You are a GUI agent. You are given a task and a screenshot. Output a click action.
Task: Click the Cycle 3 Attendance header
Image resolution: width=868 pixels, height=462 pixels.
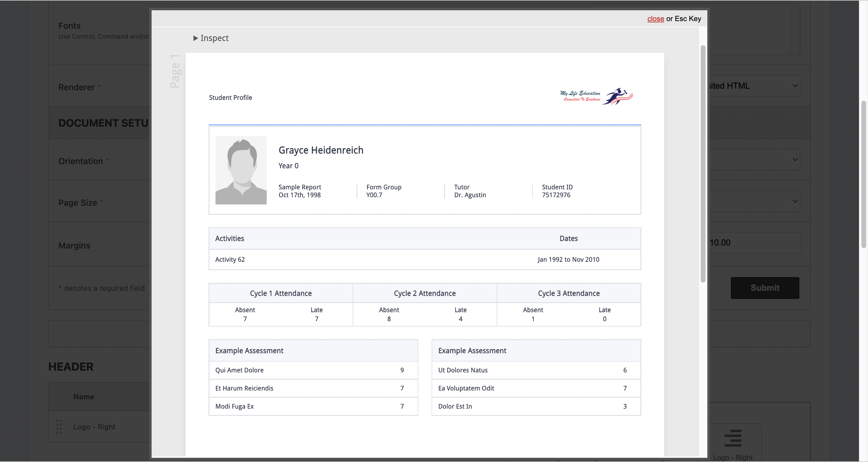(x=569, y=293)
